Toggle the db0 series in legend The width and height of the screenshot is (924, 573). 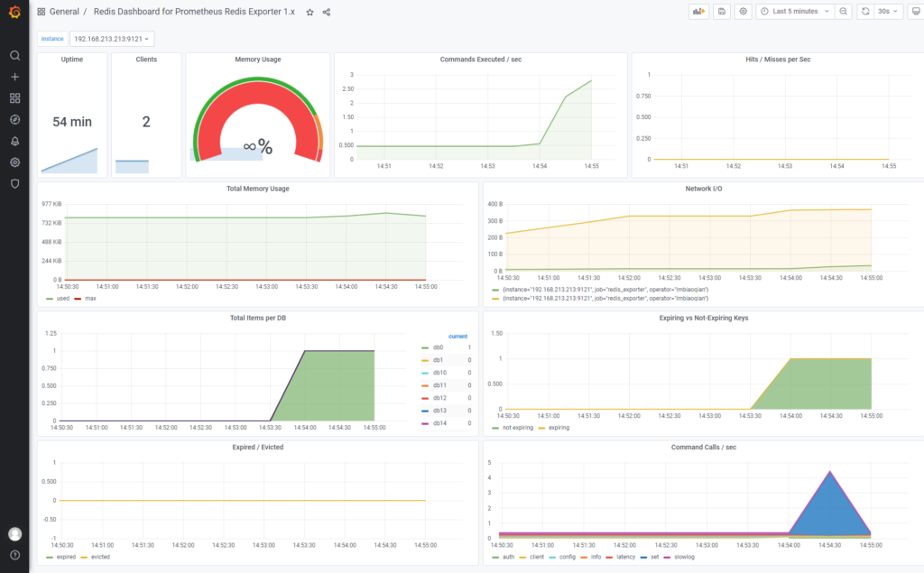(438, 347)
